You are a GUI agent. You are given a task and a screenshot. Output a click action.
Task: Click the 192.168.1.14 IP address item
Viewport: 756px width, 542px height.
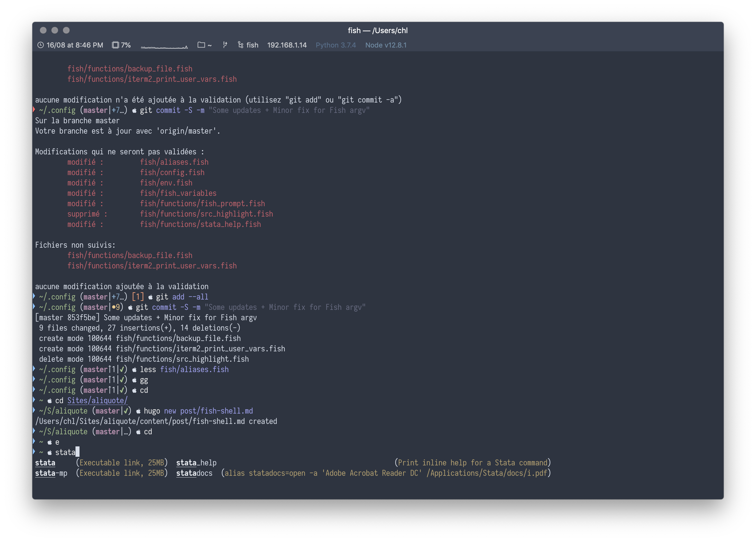(287, 45)
